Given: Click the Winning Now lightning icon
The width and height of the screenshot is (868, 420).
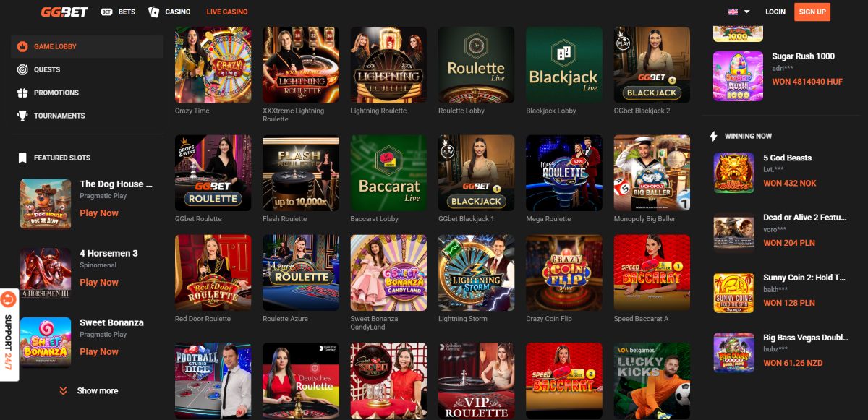Looking at the screenshot, I should pyautogui.click(x=714, y=136).
